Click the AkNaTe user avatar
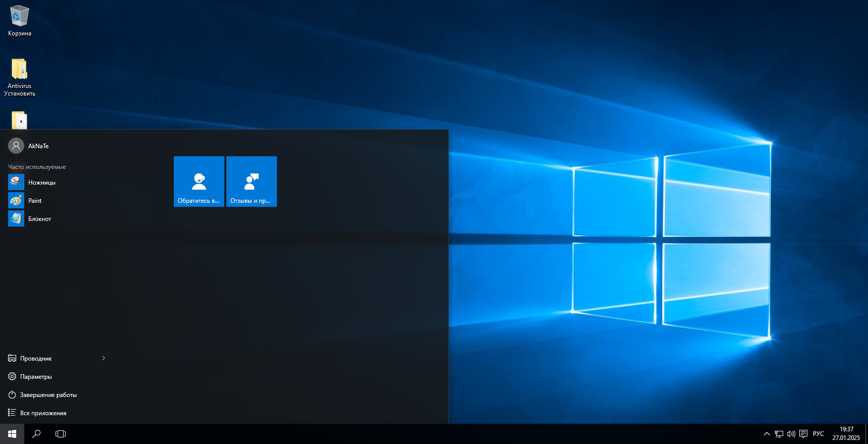This screenshot has height=444, width=868. (x=16, y=146)
